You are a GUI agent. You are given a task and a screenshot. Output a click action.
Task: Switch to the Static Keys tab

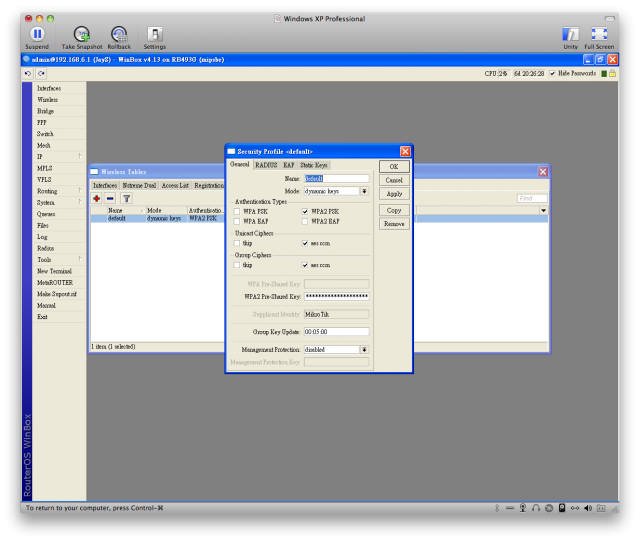click(314, 165)
